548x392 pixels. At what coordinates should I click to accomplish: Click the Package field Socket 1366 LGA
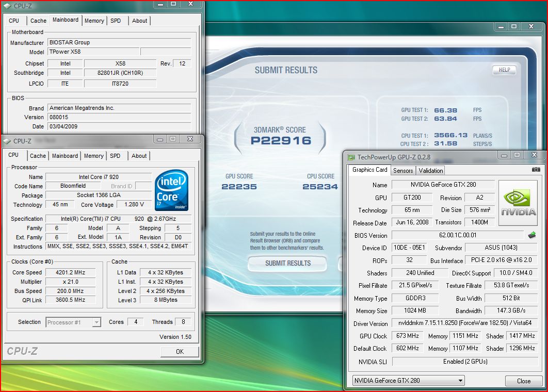point(99,195)
